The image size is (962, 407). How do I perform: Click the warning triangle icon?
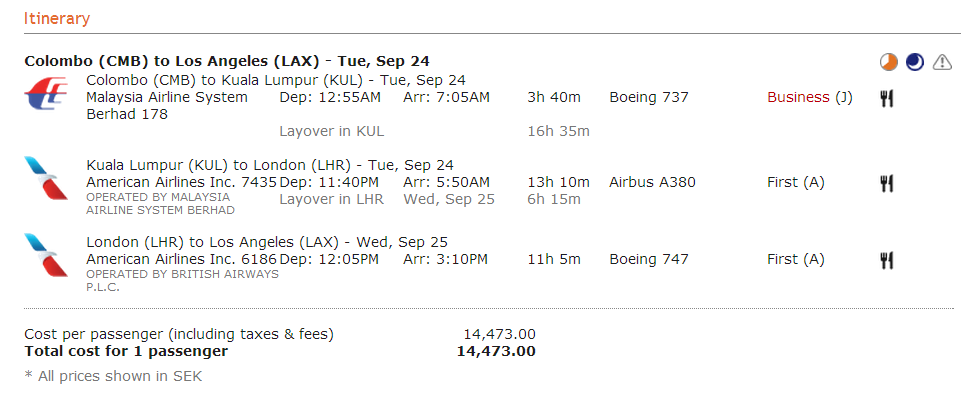tap(942, 63)
